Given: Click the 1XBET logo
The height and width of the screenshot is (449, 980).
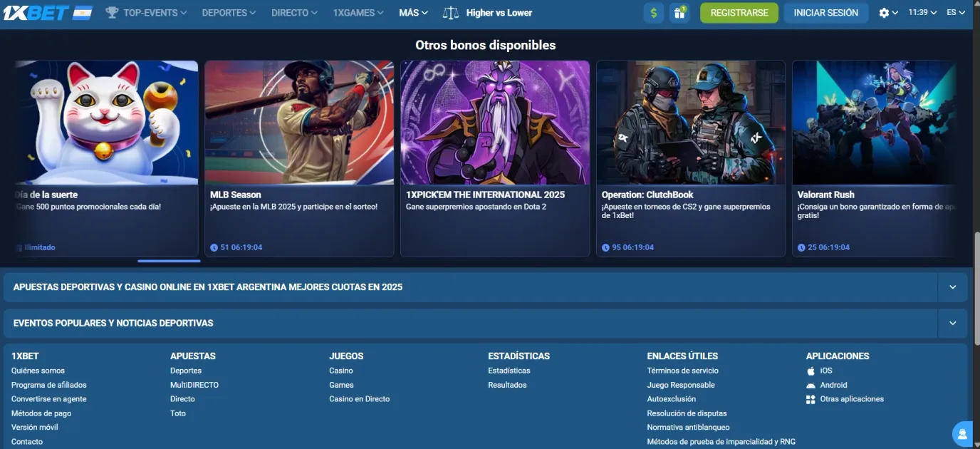Looking at the screenshot, I should click(36, 13).
